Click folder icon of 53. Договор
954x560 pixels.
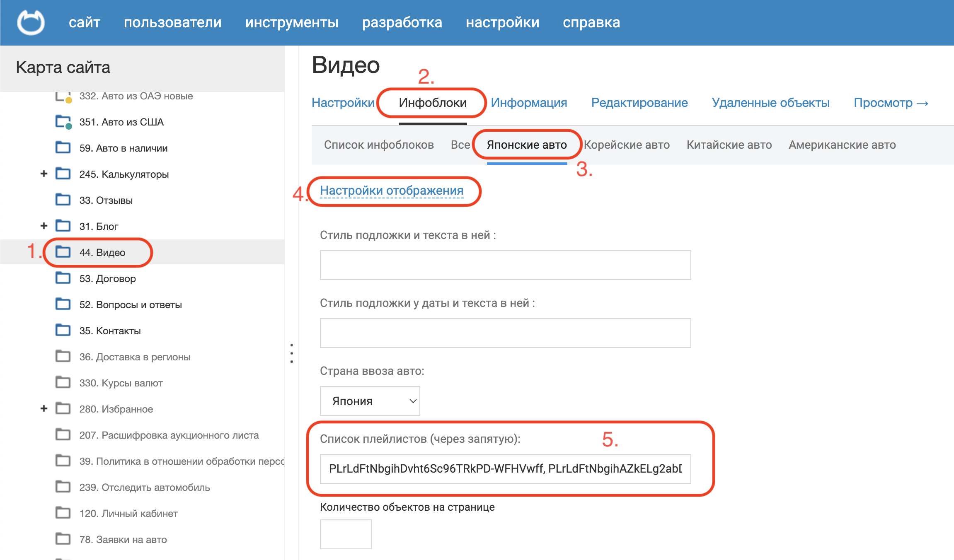[63, 278]
